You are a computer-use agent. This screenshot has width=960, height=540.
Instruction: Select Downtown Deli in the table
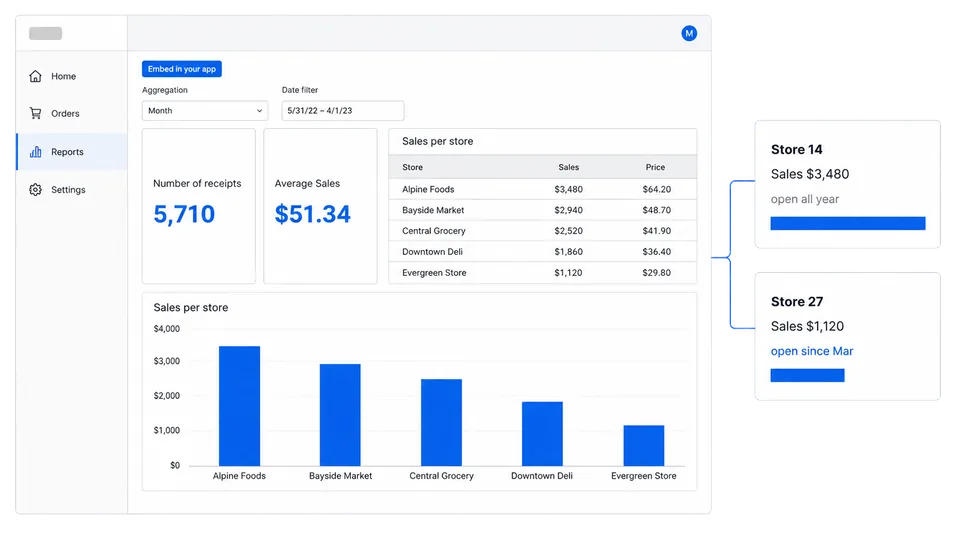click(x=542, y=252)
